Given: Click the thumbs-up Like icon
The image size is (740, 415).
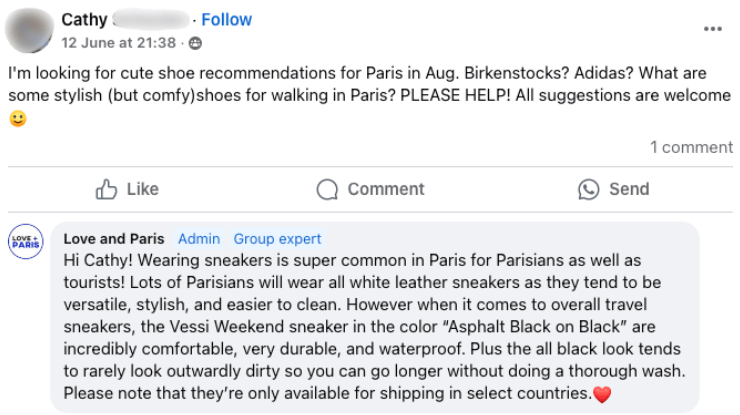Looking at the screenshot, I should tap(105, 189).
